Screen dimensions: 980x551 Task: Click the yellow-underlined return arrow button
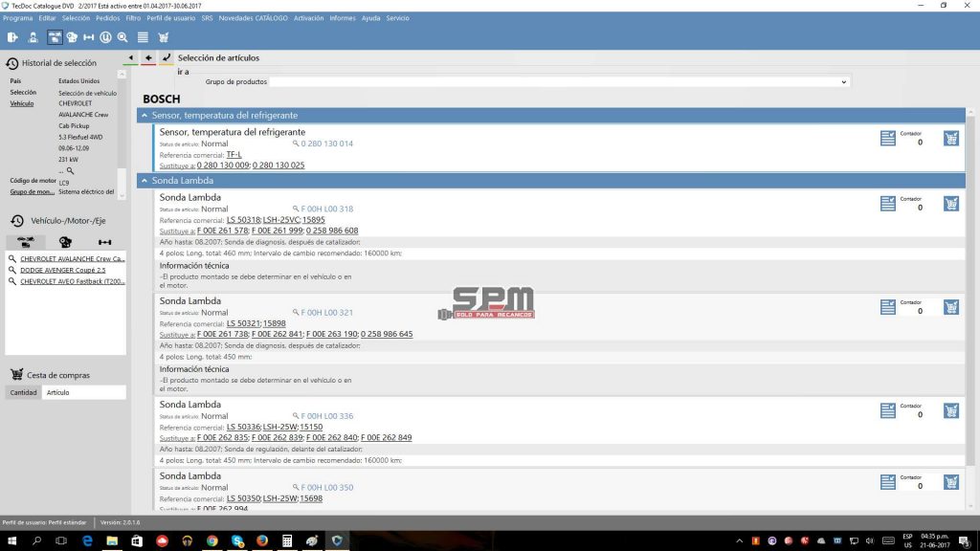click(167, 58)
